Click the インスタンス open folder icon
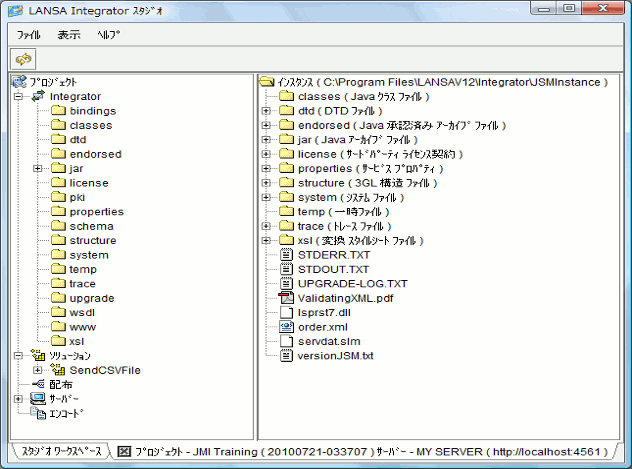632x469 pixels. [267, 82]
